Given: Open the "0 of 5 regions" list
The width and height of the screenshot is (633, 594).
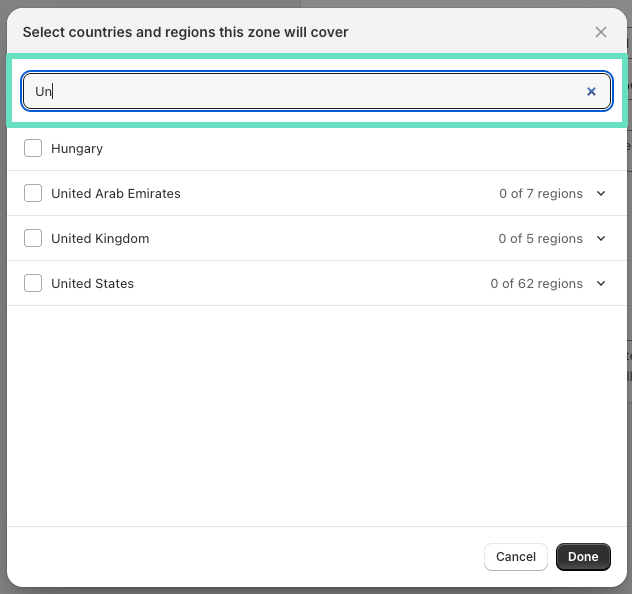Looking at the screenshot, I should pos(540,238).
